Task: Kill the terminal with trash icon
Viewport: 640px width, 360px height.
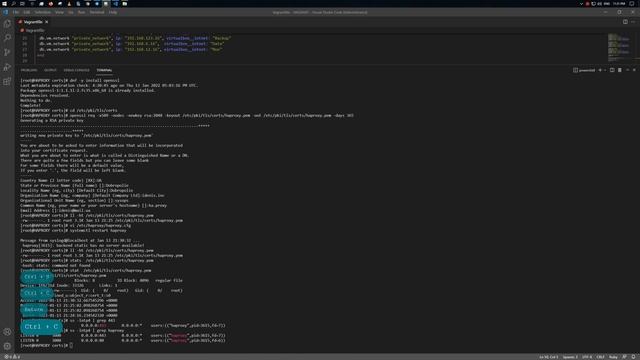Action: point(620,70)
